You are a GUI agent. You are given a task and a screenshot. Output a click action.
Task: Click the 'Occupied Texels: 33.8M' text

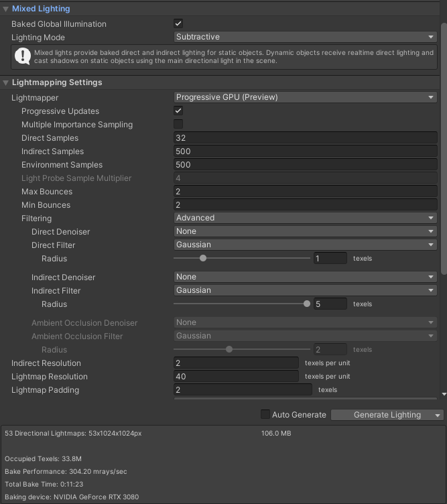click(43, 458)
